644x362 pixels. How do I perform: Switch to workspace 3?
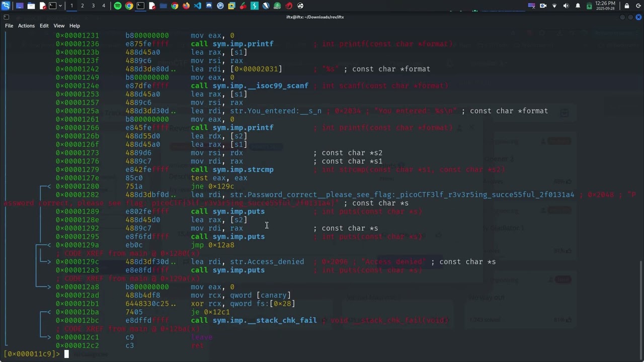pyautogui.click(x=93, y=6)
